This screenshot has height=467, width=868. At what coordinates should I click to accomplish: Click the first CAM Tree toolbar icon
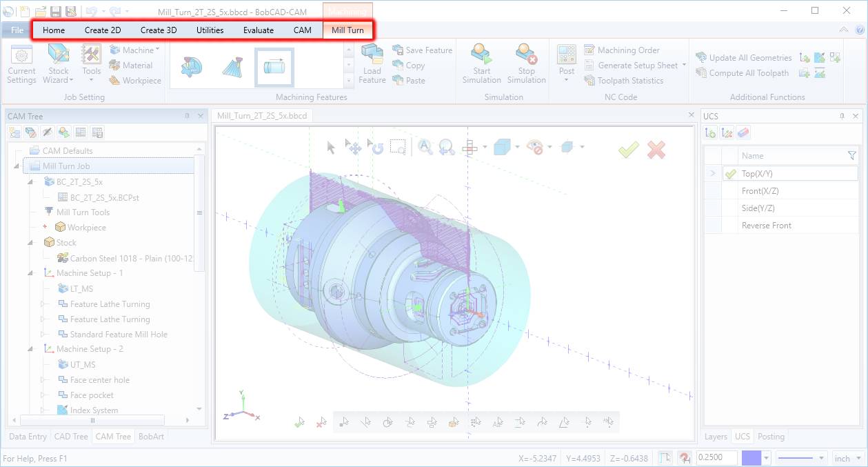[14, 132]
